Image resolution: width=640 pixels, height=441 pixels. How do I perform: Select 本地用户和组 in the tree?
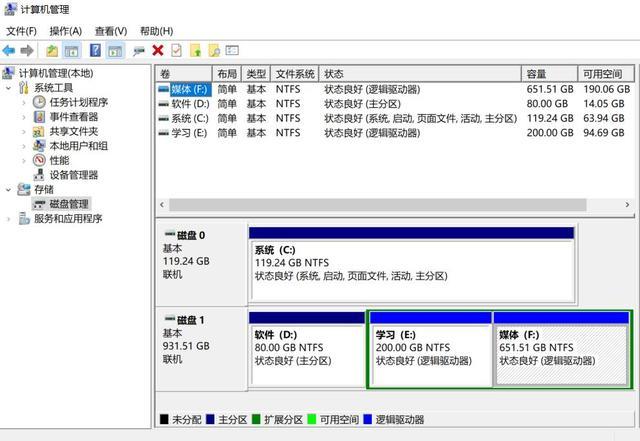pyautogui.click(x=79, y=146)
